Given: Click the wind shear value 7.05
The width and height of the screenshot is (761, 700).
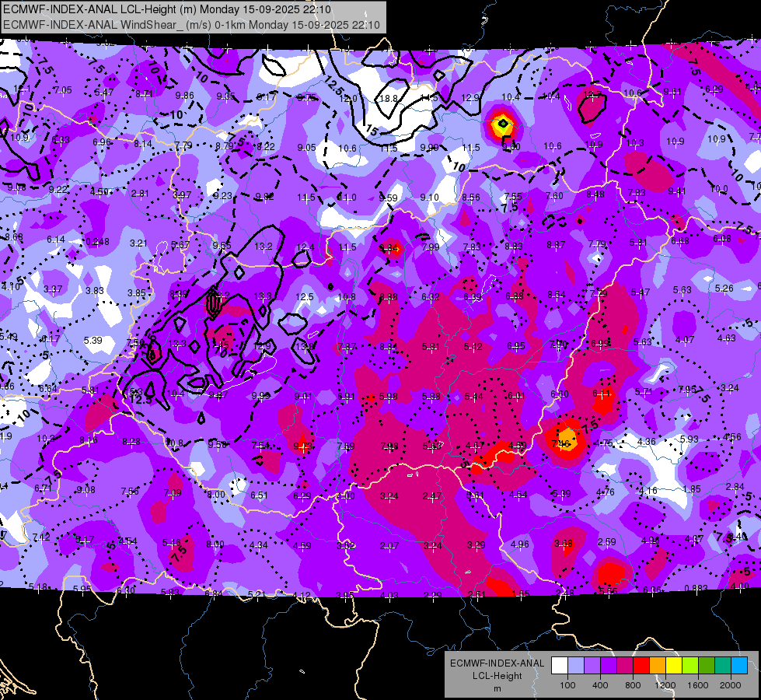Looking at the screenshot, I should pos(63,90).
